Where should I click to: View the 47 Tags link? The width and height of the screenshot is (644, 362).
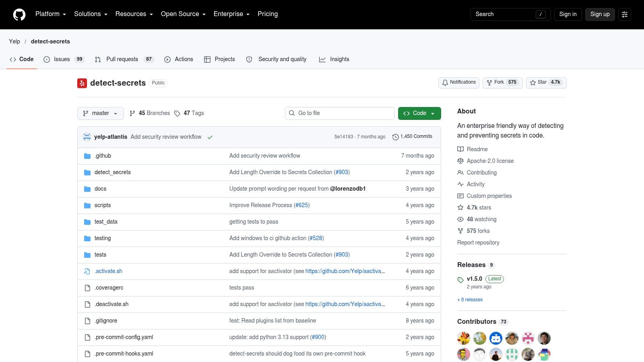189,113
